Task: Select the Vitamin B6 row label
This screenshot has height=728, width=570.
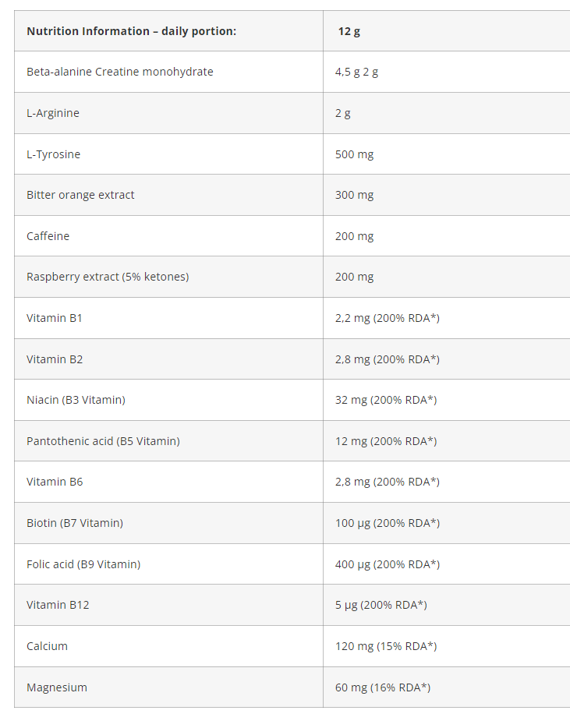Action: (55, 482)
